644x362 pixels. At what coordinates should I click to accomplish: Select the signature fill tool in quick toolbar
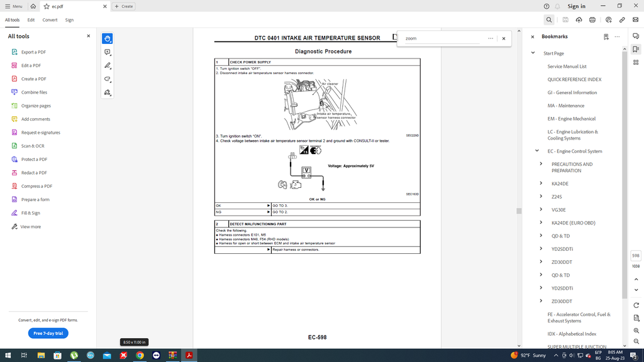[107, 92]
